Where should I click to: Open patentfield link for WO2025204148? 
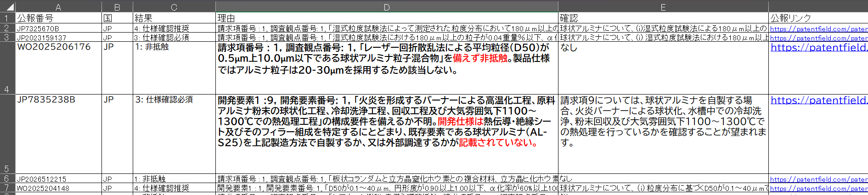818,188
